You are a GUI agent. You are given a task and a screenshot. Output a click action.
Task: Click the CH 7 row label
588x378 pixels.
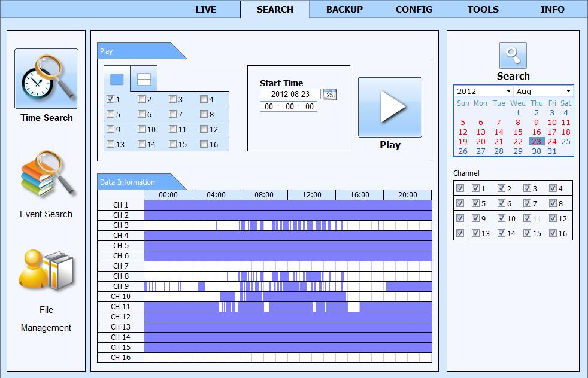121,266
